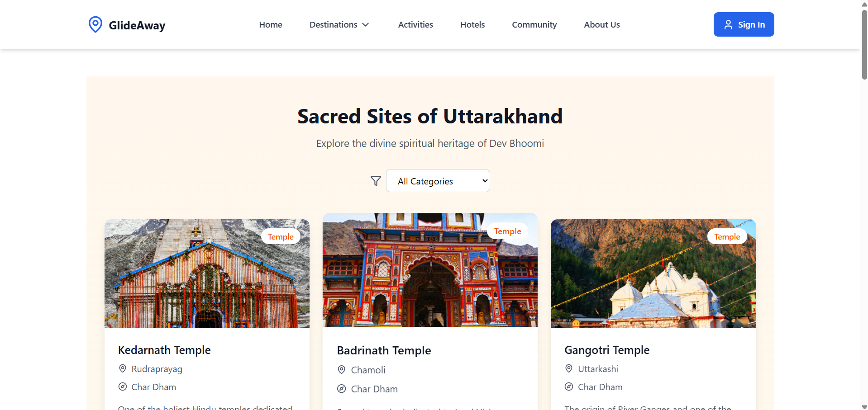
Task: Click the compass icon on Gangotri card
Action: coord(569,386)
